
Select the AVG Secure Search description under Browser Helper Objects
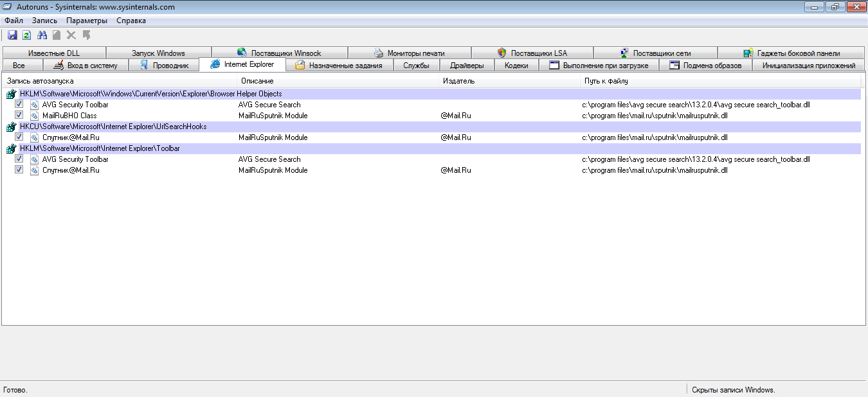269,105
